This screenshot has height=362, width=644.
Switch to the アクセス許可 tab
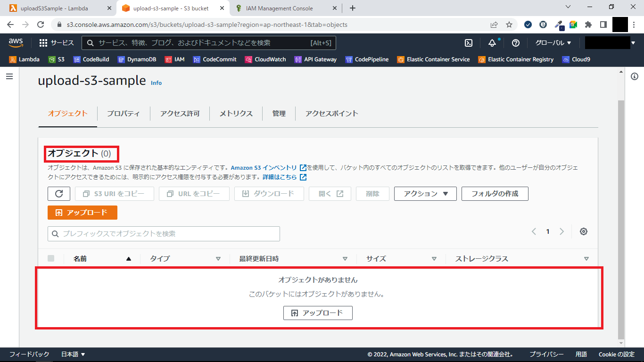point(180,114)
